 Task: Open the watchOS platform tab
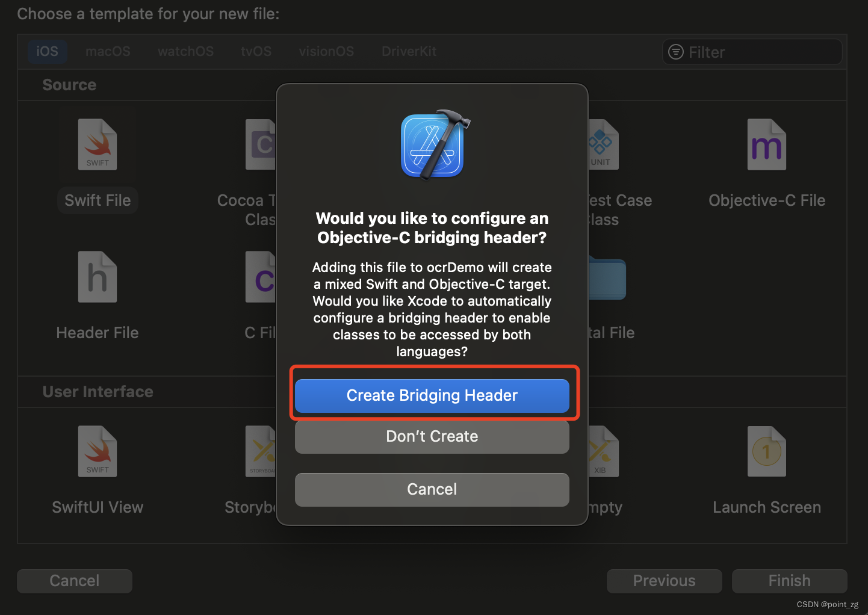click(186, 51)
